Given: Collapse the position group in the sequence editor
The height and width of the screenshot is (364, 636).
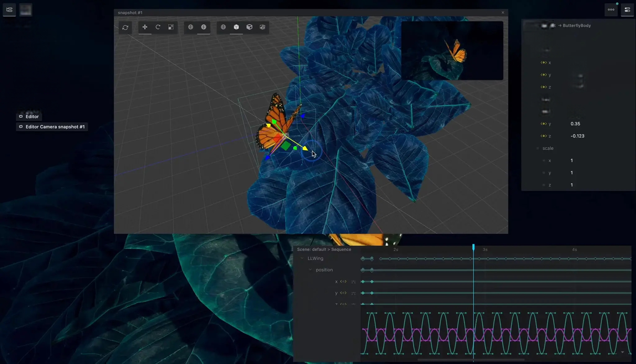Looking at the screenshot, I should [310, 270].
